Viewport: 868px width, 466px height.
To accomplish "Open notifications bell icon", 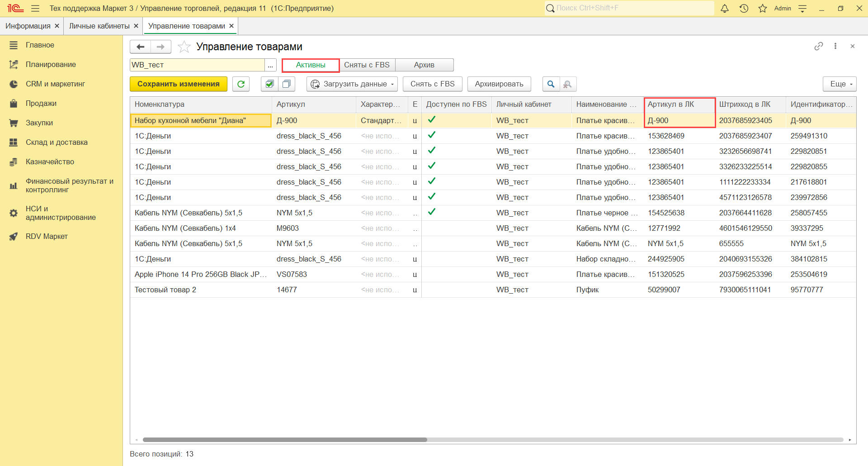I will pyautogui.click(x=724, y=9).
